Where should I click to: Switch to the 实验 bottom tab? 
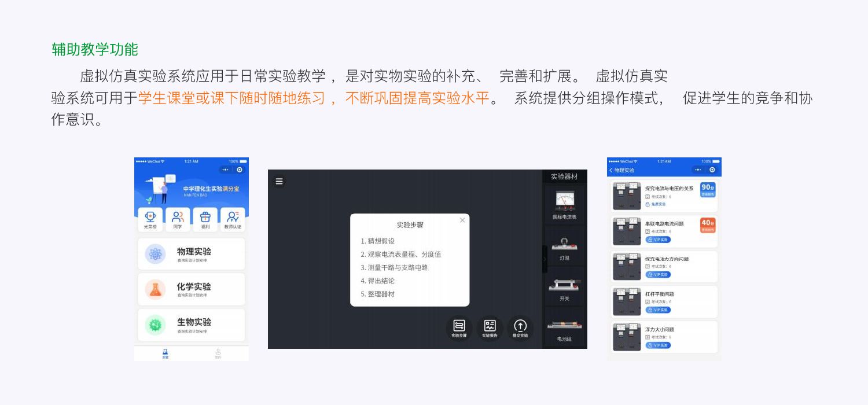pyautogui.click(x=164, y=353)
